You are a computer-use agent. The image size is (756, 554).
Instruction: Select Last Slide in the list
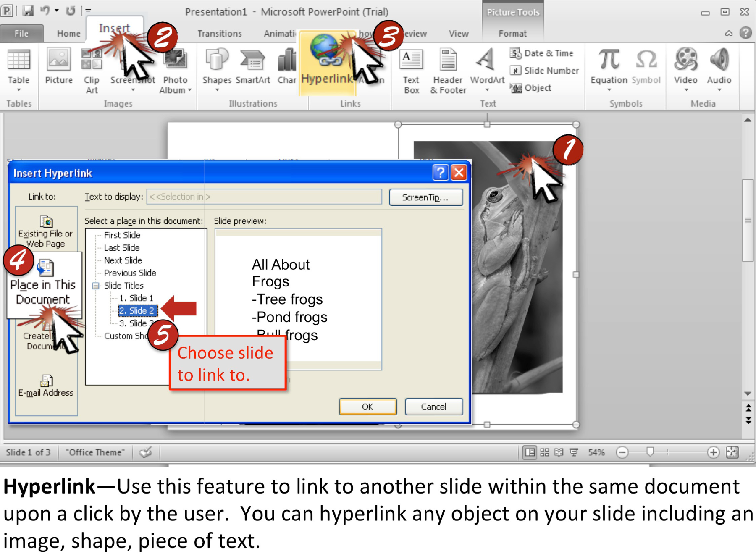tap(122, 248)
